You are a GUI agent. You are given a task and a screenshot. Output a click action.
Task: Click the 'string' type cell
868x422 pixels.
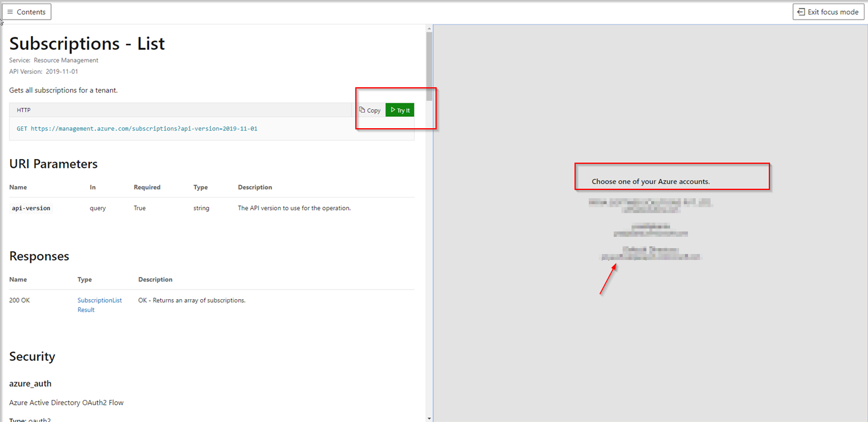pos(201,208)
